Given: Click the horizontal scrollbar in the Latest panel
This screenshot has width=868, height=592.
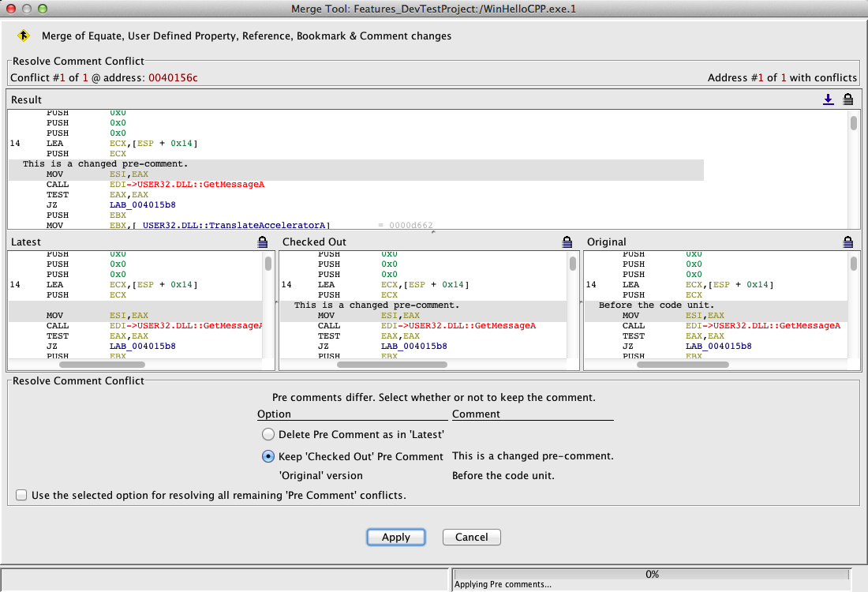Looking at the screenshot, I should [102, 365].
